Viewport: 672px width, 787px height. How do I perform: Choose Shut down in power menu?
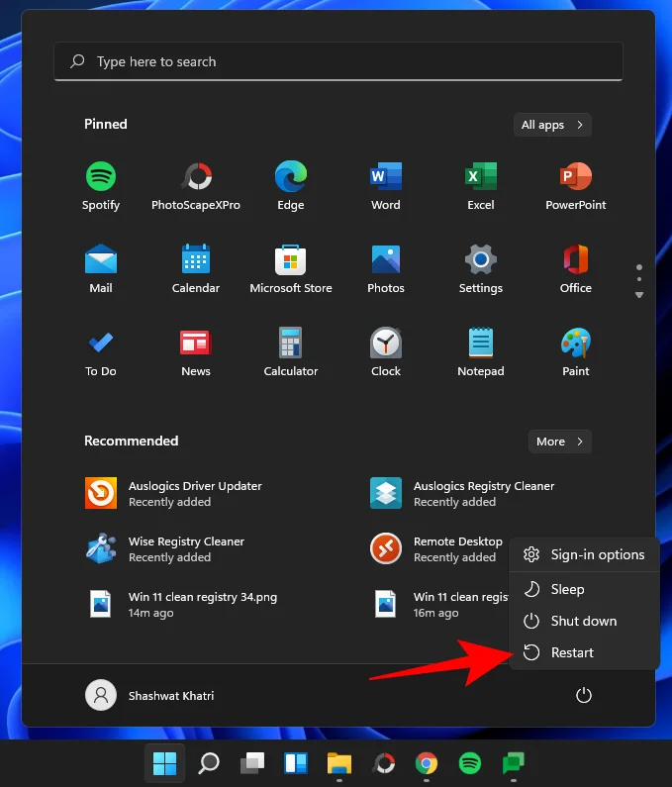pos(583,621)
